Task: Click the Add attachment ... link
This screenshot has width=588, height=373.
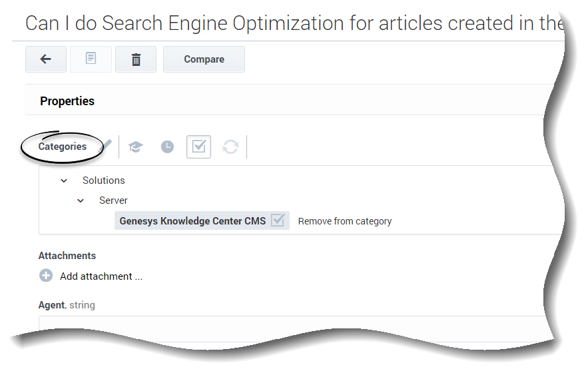Action: point(101,276)
